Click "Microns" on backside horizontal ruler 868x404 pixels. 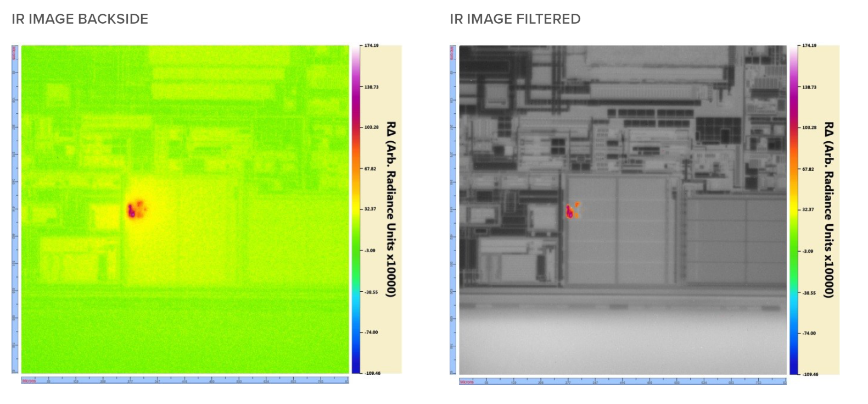tap(29, 380)
